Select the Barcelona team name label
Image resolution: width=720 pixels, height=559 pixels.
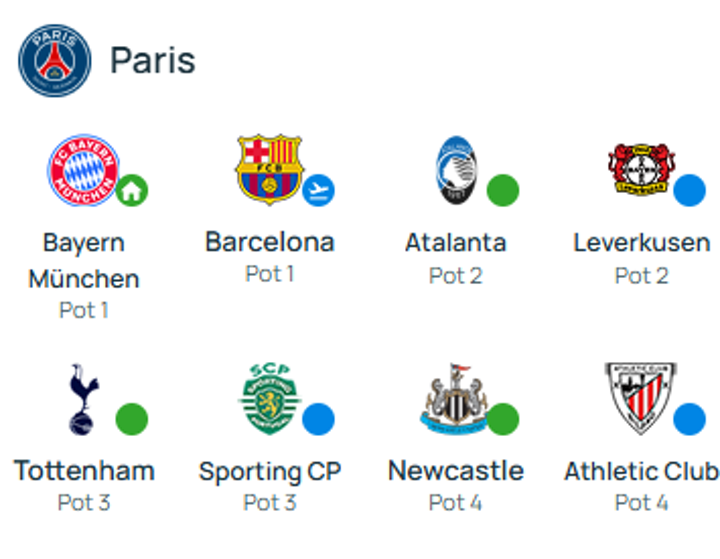(269, 242)
